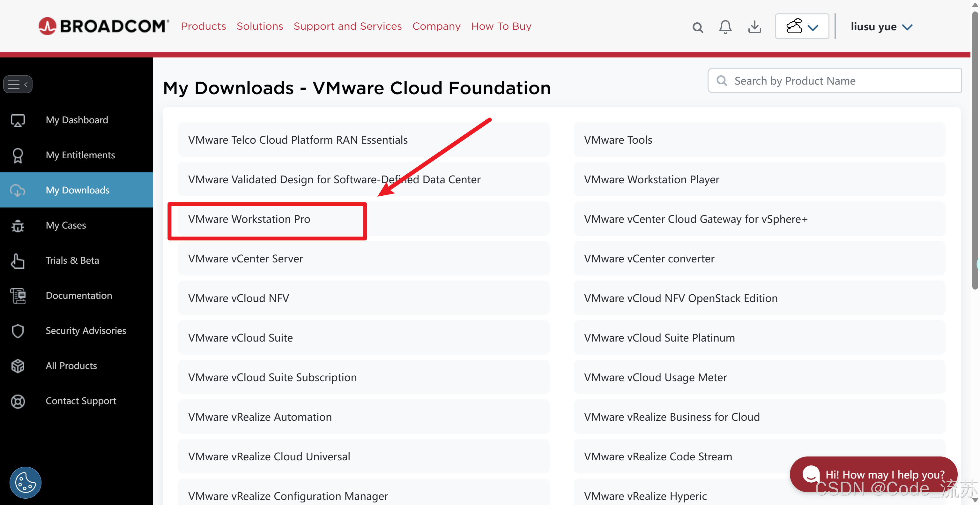
Task: Open the liusu yue user menu
Action: pos(881,27)
